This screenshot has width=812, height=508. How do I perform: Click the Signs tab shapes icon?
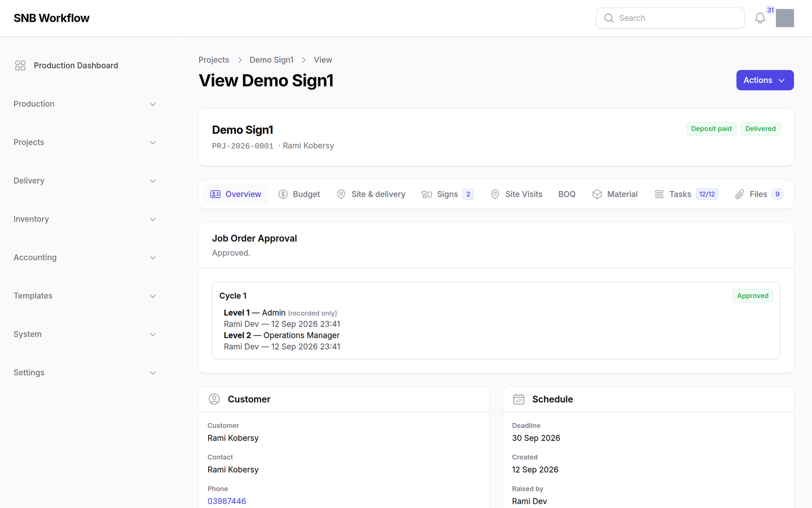coord(427,194)
